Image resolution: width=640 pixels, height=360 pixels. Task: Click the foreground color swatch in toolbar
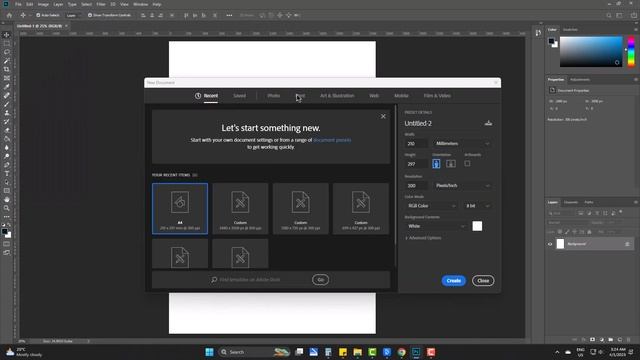pyautogui.click(x=5, y=232)
